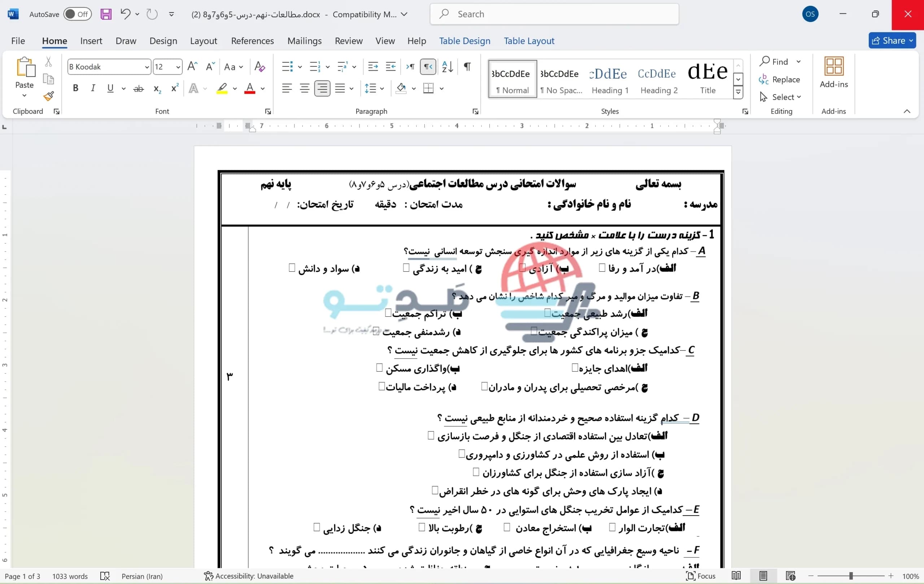Switch to the References tab

(252, 41)
